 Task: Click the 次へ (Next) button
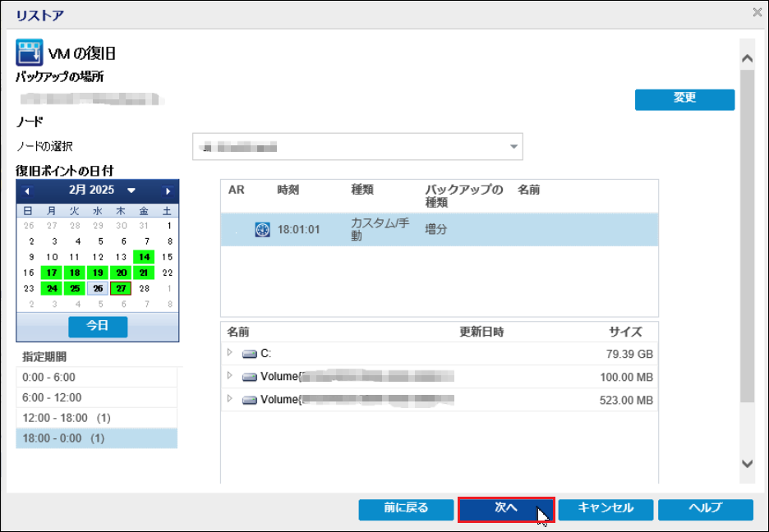click(506, 509)
